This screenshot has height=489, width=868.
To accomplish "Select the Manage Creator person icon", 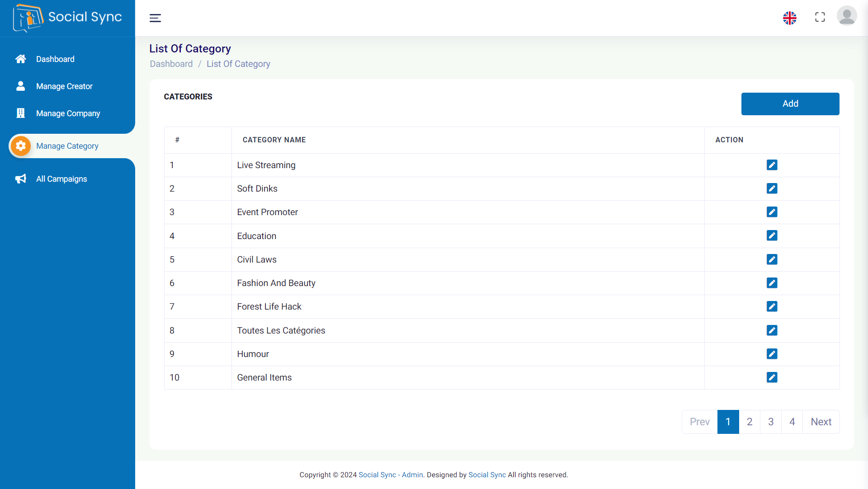I will [21, 86].
